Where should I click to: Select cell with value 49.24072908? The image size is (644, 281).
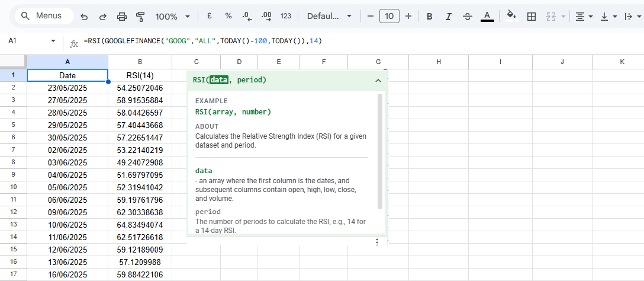140,162
